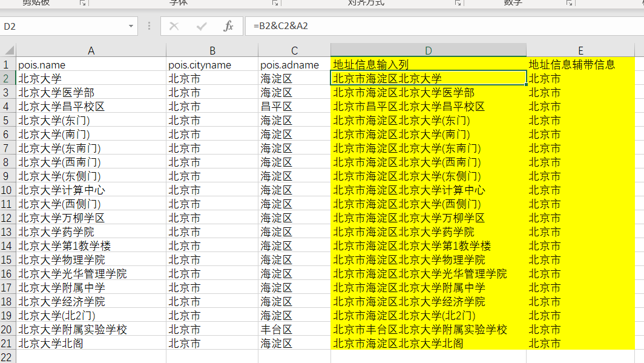Click cell '北京大学经济学院' in column A
The height and width of the screenshot is (363, 644).
point(91,301)
